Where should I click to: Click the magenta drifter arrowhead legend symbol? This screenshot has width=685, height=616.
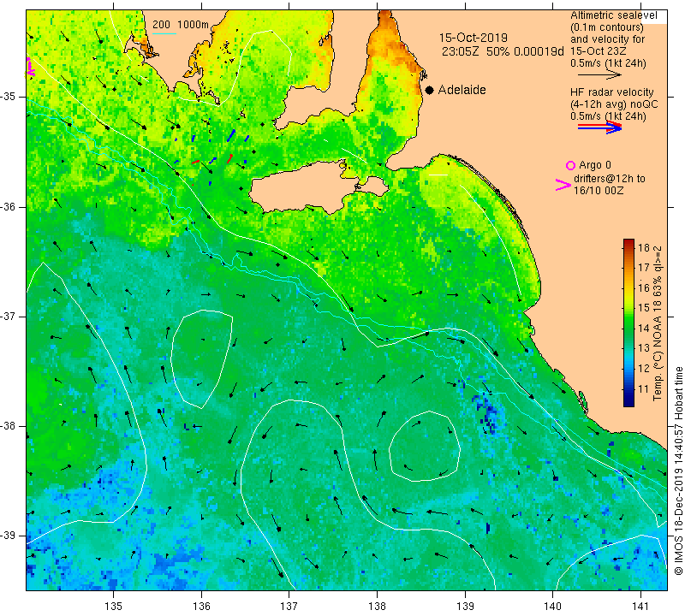click(x=563, y=185)
